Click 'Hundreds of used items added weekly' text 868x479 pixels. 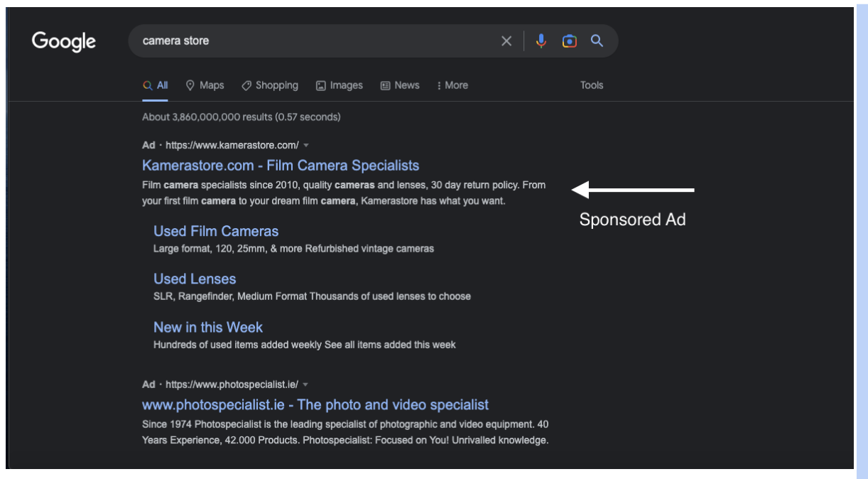[x=305, y=345]
